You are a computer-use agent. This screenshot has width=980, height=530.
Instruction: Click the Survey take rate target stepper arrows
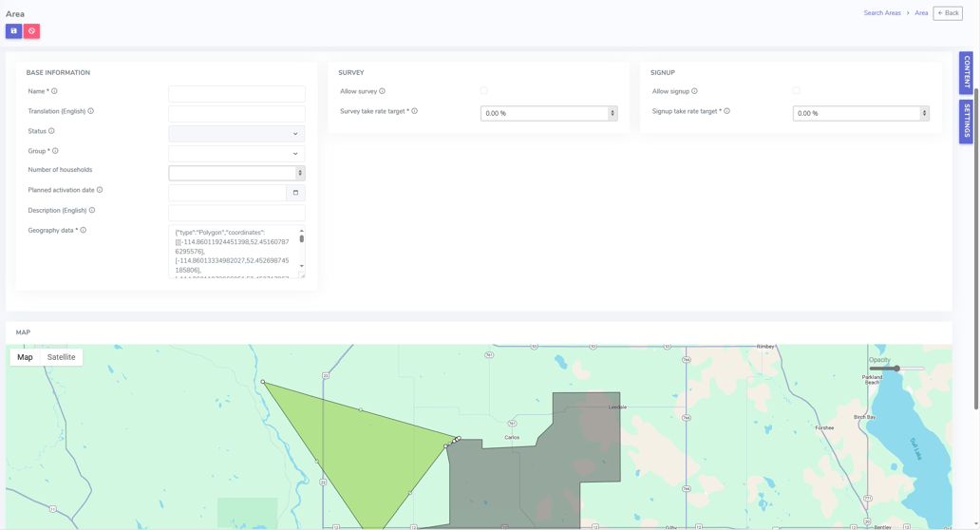[612, 113]
